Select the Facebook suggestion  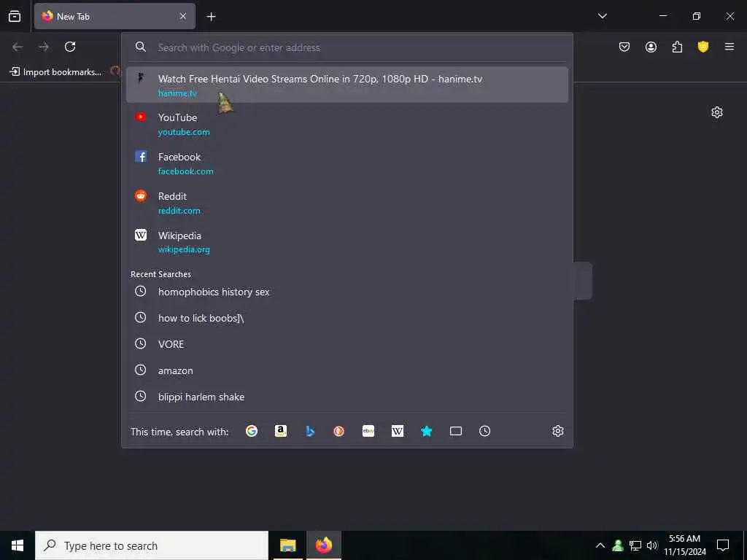[x=347, y=163]
